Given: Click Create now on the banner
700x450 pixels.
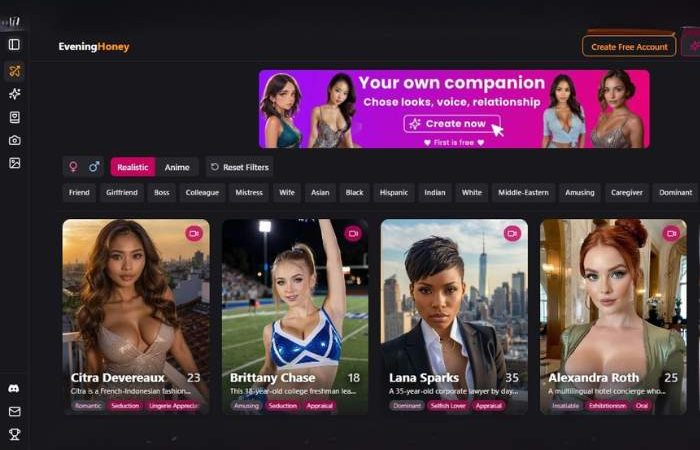Looking at the screenshot, I should 452,124.
